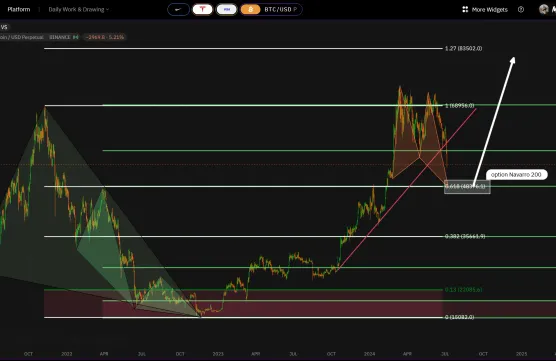
Task: Select the 0 (16082.0) Fibonacci label
Action: 460,317
